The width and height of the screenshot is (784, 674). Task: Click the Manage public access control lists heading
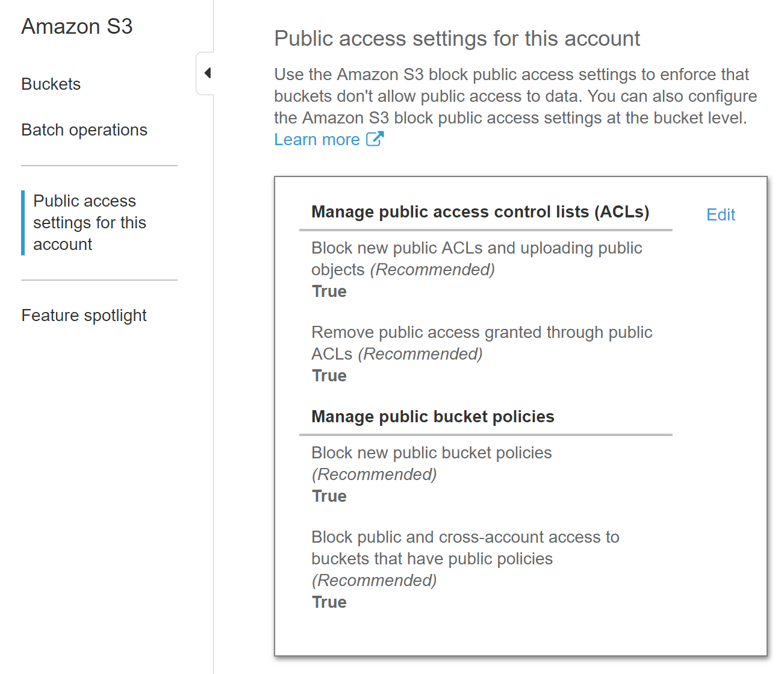click(x=480, y=212)
